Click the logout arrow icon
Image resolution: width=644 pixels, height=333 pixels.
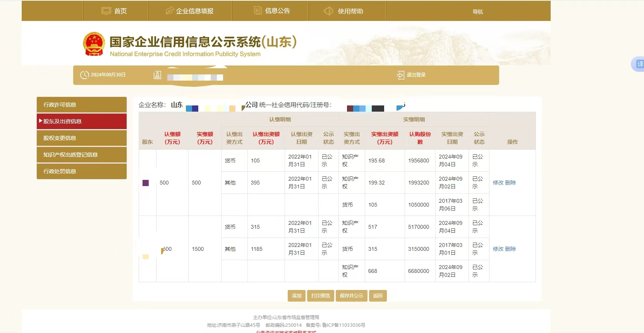pos(400,75)
